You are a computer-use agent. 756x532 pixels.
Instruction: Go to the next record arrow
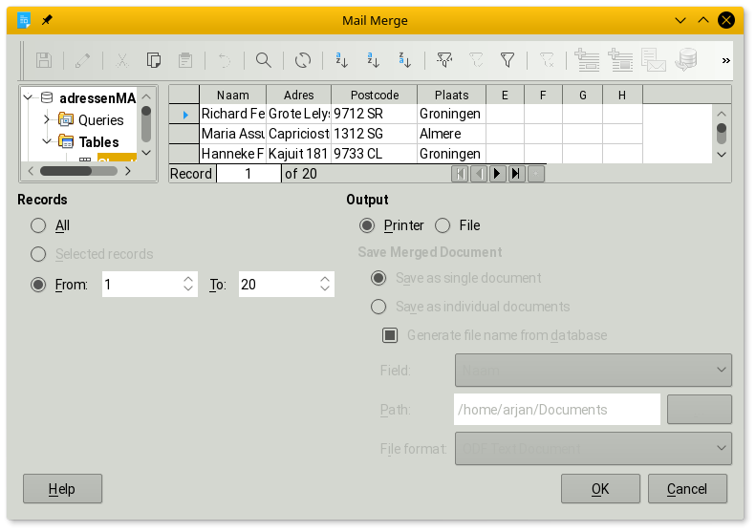(498, 174)
